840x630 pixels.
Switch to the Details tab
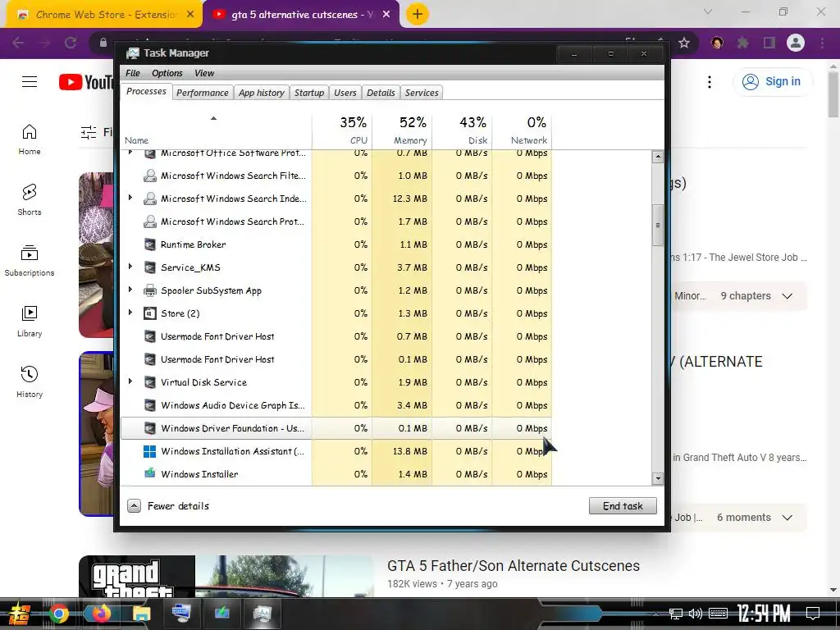pyautogui.click(x=381, y=93)
